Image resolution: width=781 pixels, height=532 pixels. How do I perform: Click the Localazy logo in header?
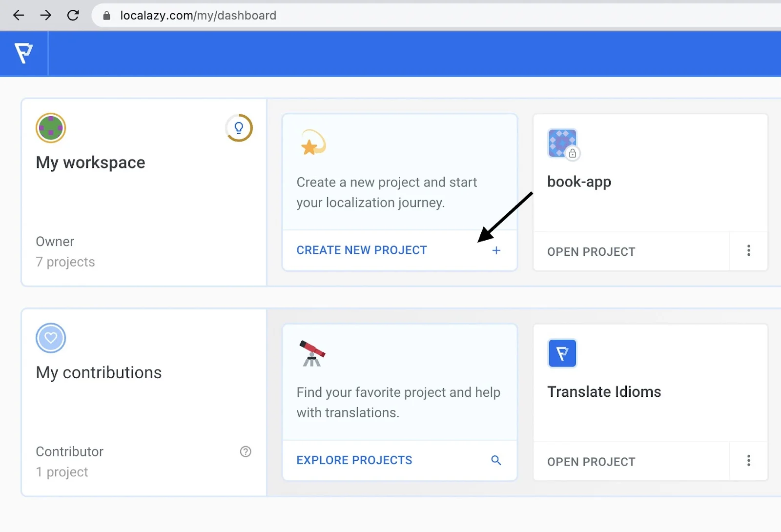pyautogui.click(x=23, y=53)
